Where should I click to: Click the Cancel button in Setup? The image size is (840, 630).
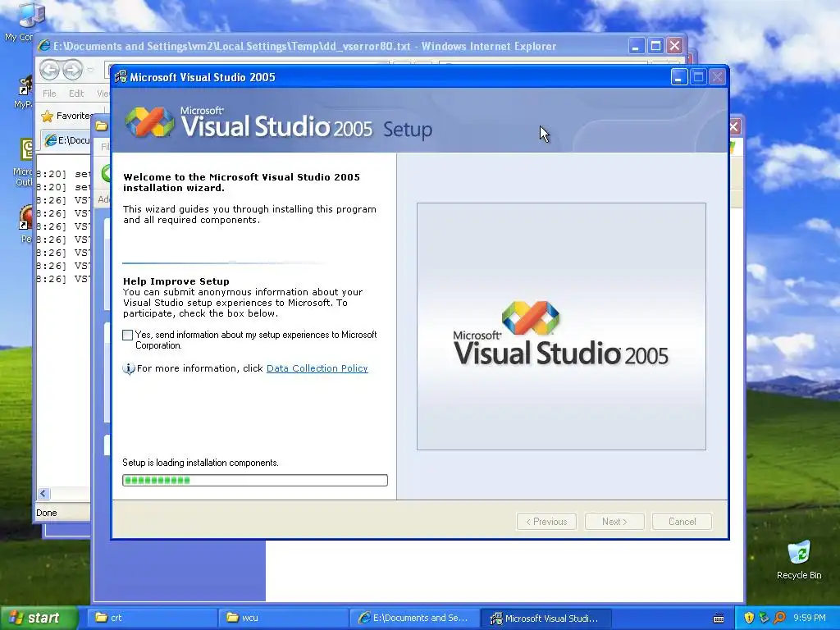pyautogui.click(x=682, y=522)
